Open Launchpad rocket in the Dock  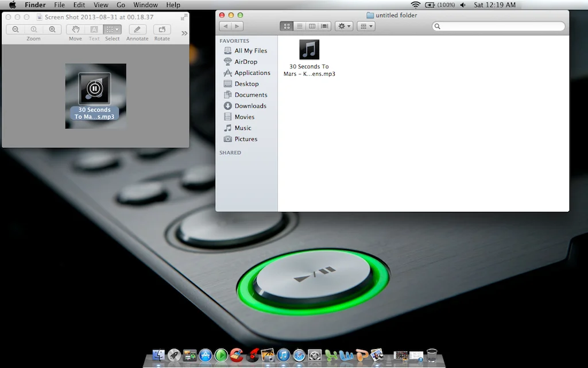[174, 355]
